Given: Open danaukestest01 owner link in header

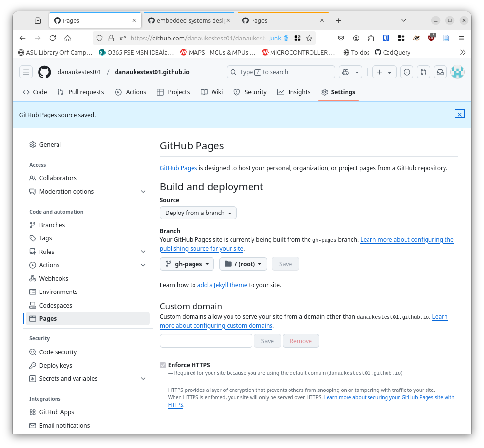Looking at the screenshot, I should (79, 72).
